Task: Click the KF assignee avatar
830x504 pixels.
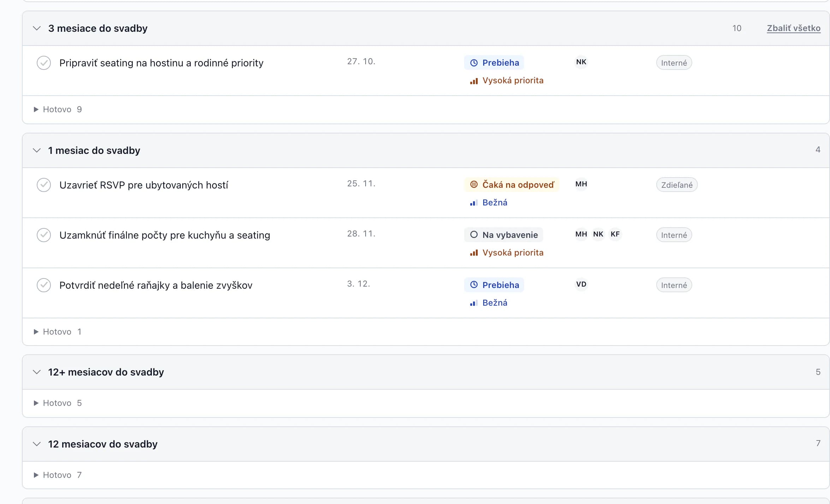Action: pyautogui.click(x=615, y=234)
